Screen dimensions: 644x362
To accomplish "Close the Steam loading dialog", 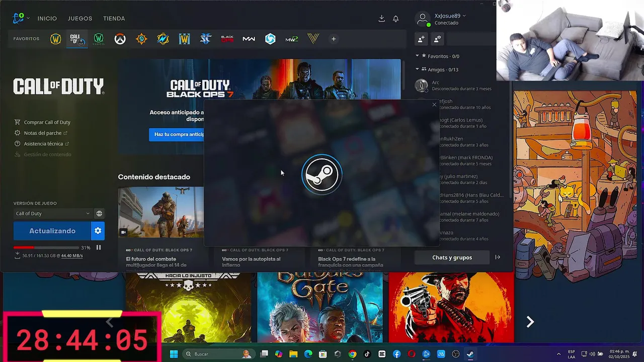I will click(434, 105).
